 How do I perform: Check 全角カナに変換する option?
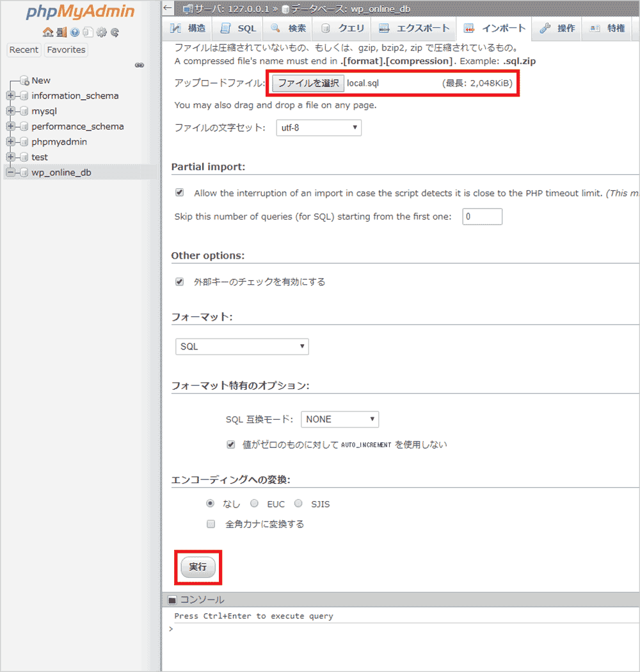211,524
